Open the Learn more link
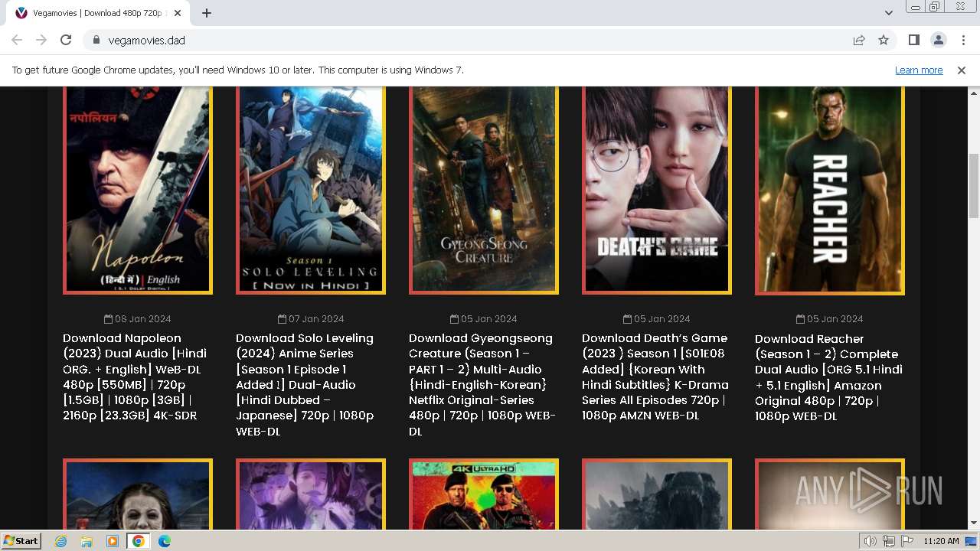 pos(919,70)
